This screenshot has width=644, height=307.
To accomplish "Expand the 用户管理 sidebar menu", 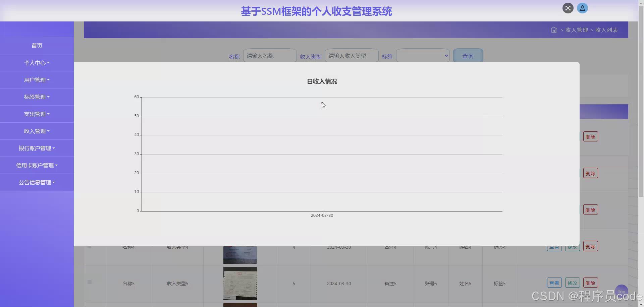I will point(37,80).
